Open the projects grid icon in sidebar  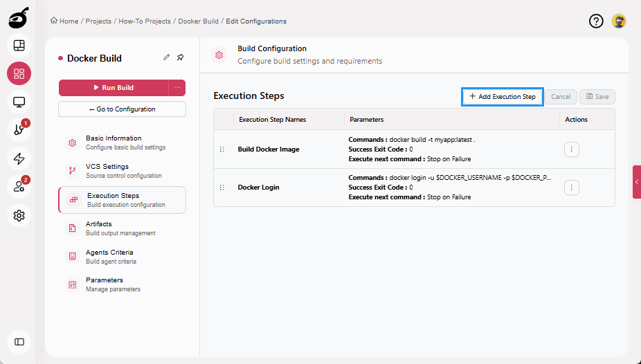19,73
